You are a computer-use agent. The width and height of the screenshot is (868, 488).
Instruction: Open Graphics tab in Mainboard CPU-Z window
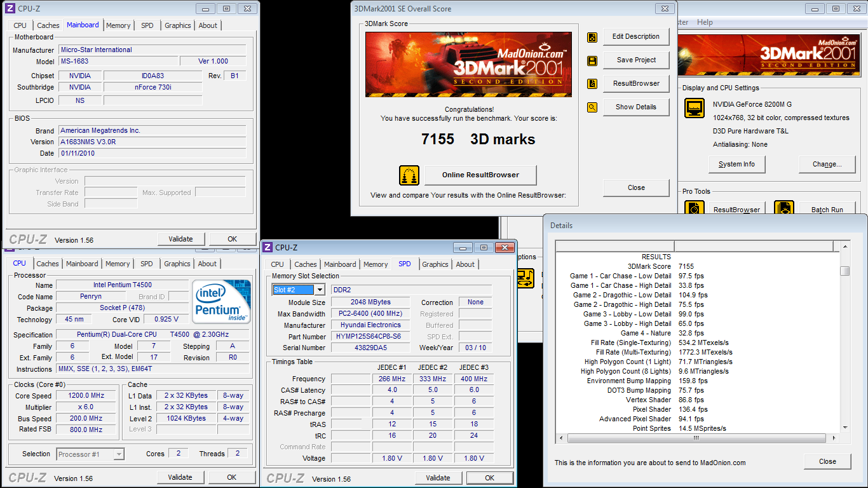coord(178,25)
